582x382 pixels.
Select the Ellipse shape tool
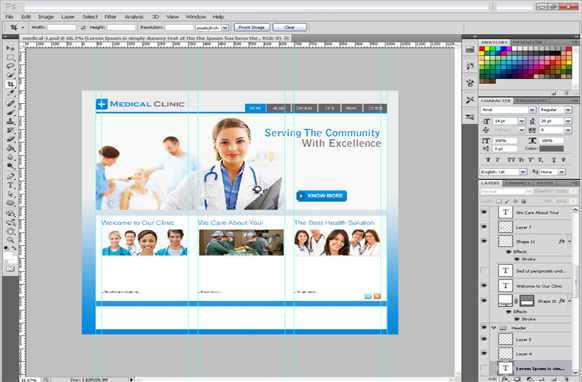tap(10, 203)
